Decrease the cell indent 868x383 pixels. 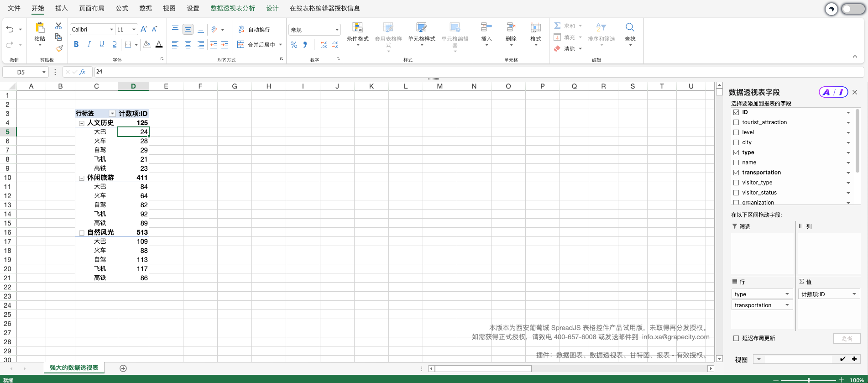(214, 44)
